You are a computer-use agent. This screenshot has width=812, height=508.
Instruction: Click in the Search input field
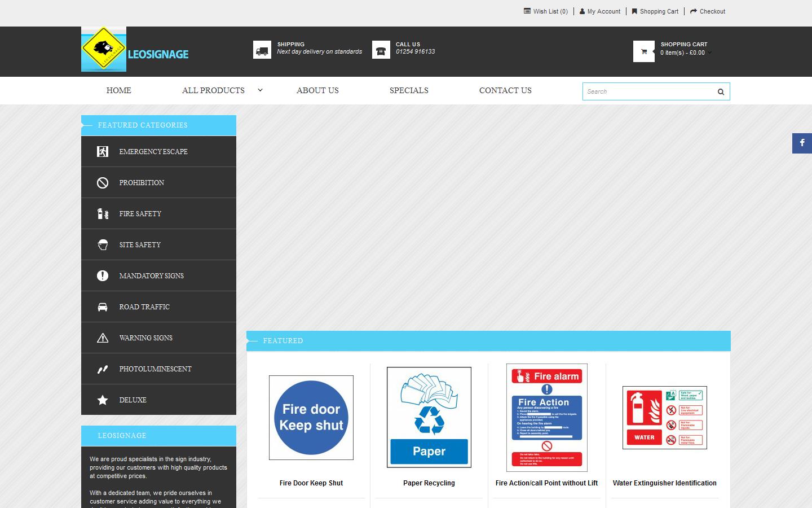coord(647,91)
